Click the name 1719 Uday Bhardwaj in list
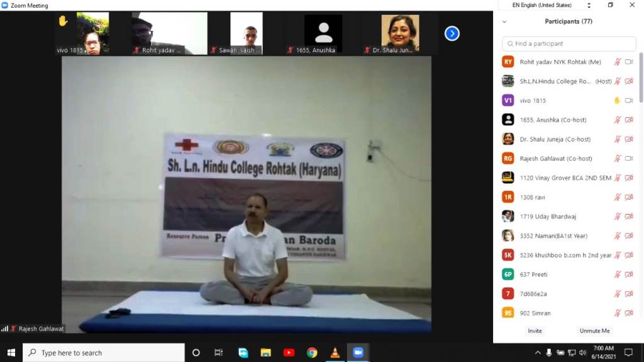The height and width of the screenshot is (362, 644). pos(548,217)
